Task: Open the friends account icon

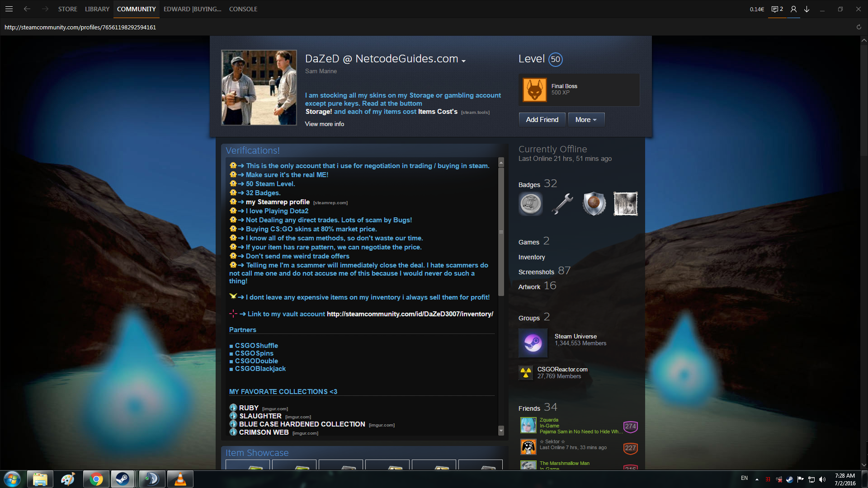Action: coord(793,9)
